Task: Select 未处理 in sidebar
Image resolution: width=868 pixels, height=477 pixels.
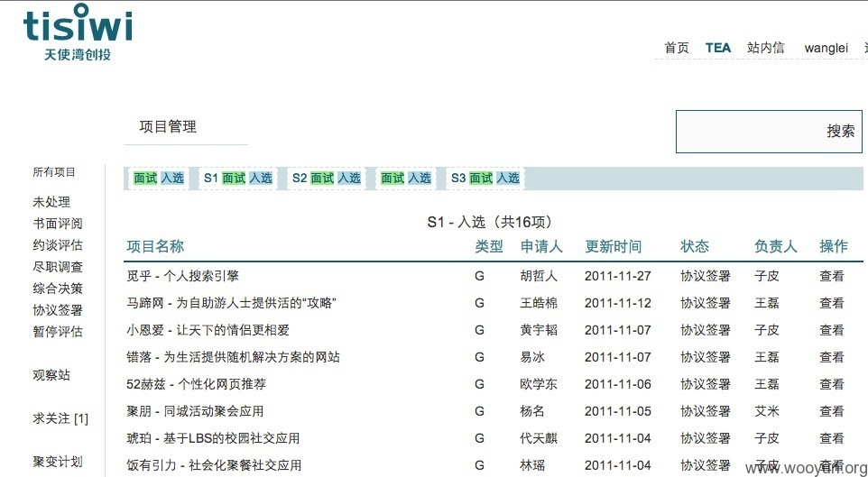Action: [51, 202]
